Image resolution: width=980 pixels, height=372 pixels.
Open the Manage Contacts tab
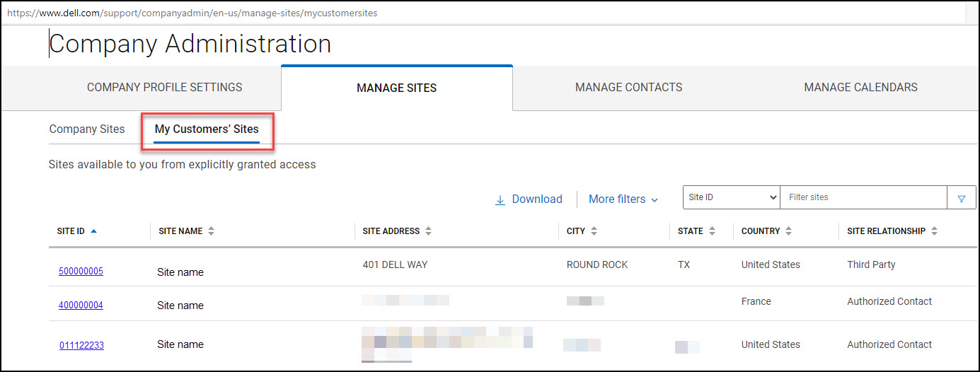(628, 88)
